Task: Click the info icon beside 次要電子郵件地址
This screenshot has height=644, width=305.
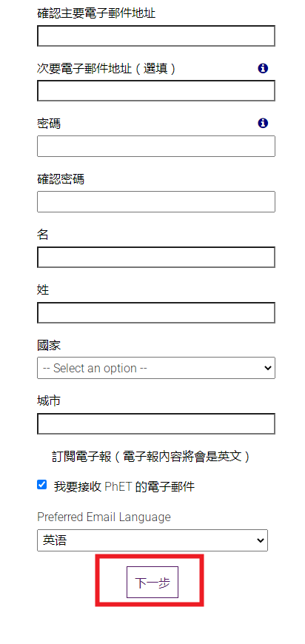Action: [x=263, y=68]
